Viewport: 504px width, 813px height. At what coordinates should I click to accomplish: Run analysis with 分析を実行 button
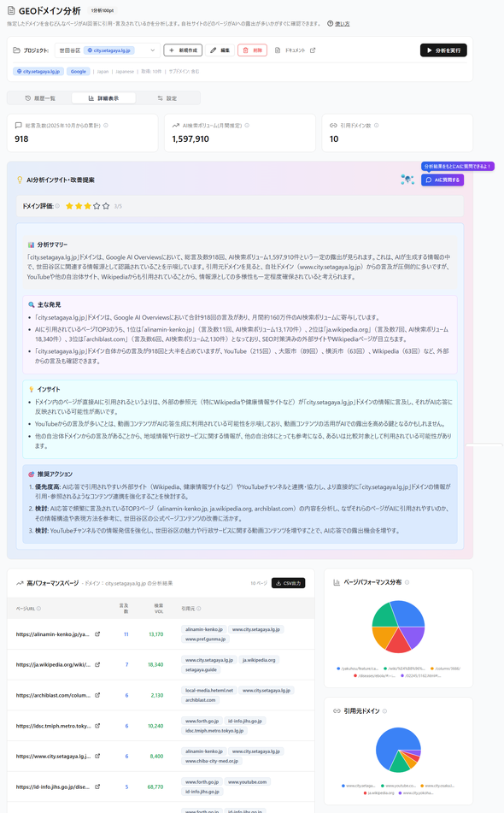tap(443, 50)
